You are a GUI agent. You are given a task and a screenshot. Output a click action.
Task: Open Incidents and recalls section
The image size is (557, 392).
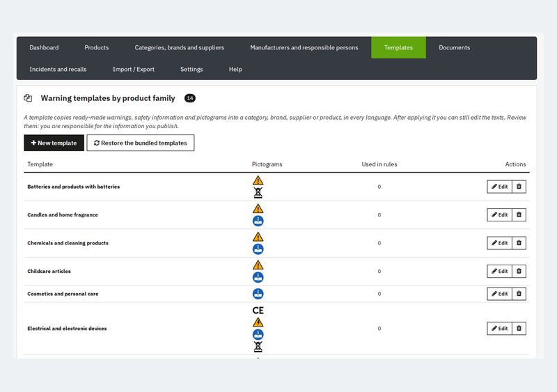click(x=58, y=70)
